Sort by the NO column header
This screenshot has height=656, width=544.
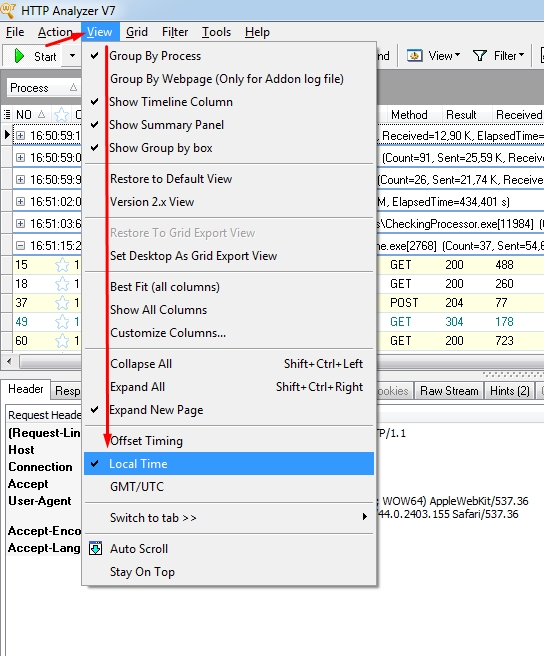(x=31, y=115)
